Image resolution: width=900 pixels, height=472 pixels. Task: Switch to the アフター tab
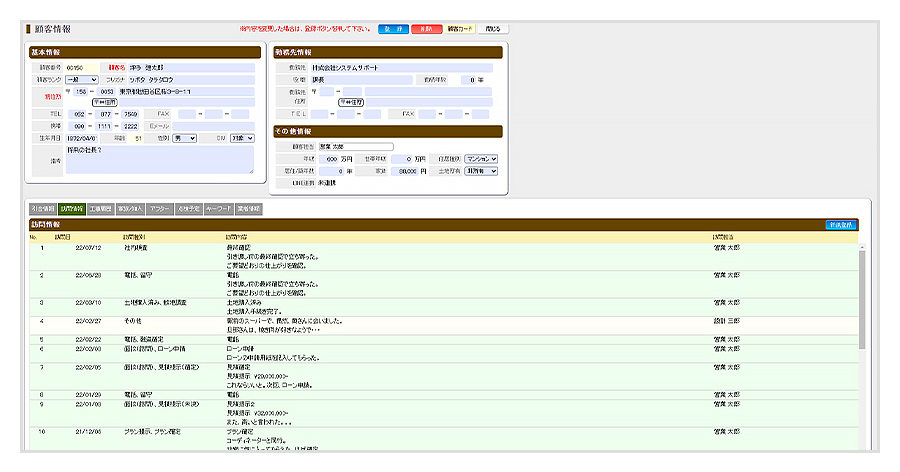(160, 209)
